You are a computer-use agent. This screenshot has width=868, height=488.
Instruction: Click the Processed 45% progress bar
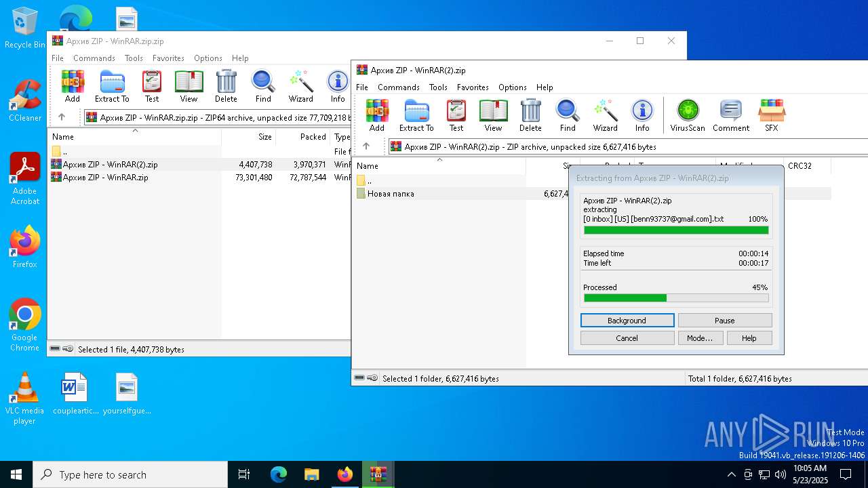[676, 298]
